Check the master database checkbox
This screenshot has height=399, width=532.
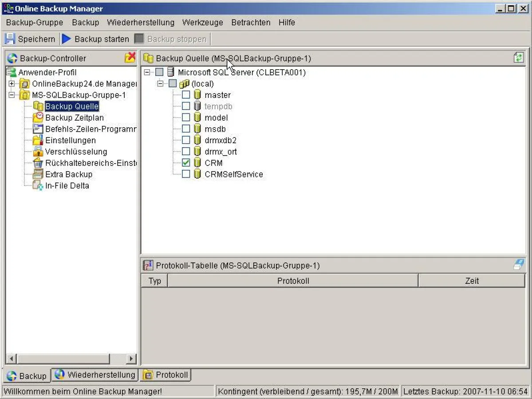tap(186, 94)
